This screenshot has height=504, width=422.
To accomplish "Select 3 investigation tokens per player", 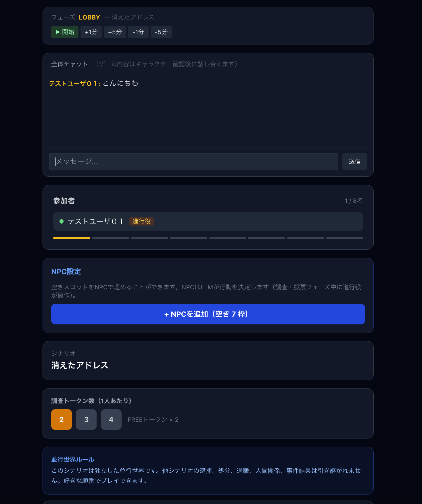I will tap(86, 420).
